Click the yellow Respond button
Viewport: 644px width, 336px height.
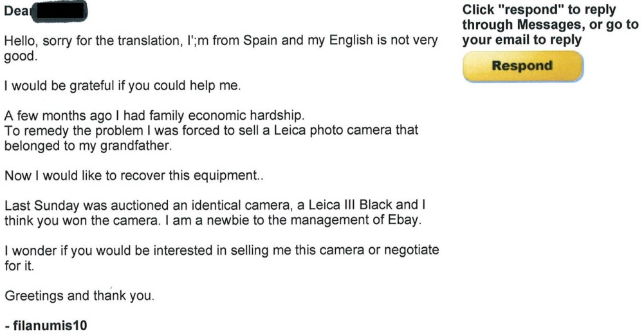coord(522,66)
